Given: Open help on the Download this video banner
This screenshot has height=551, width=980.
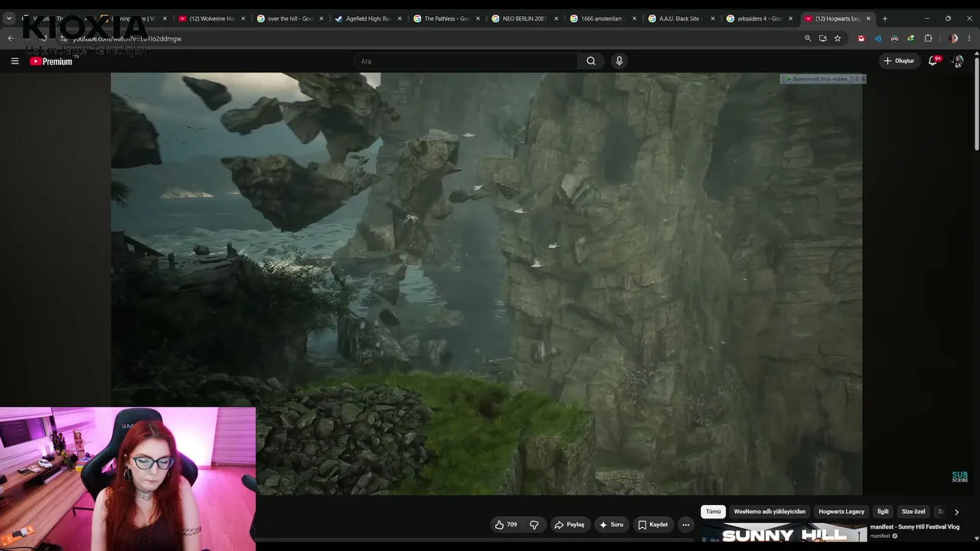Looking at the screenshot, I should pyautogui.click(x=856, y=79).
